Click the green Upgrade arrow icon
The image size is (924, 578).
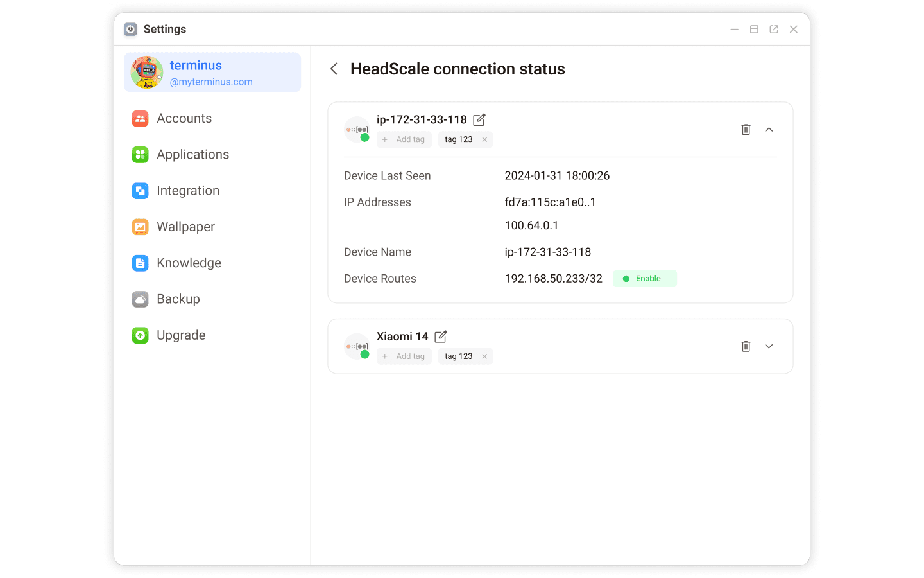pyautogui.click(x=141, y=335)
